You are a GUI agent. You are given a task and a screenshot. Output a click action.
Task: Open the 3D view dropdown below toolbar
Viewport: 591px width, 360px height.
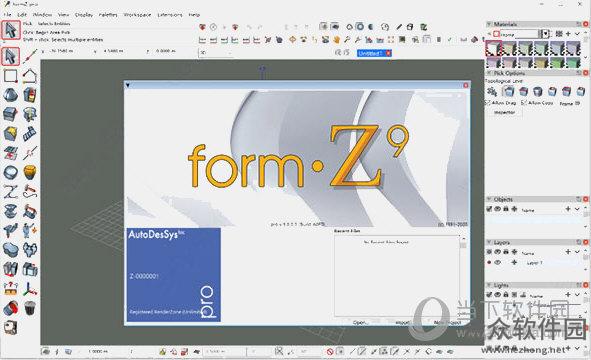215,53
